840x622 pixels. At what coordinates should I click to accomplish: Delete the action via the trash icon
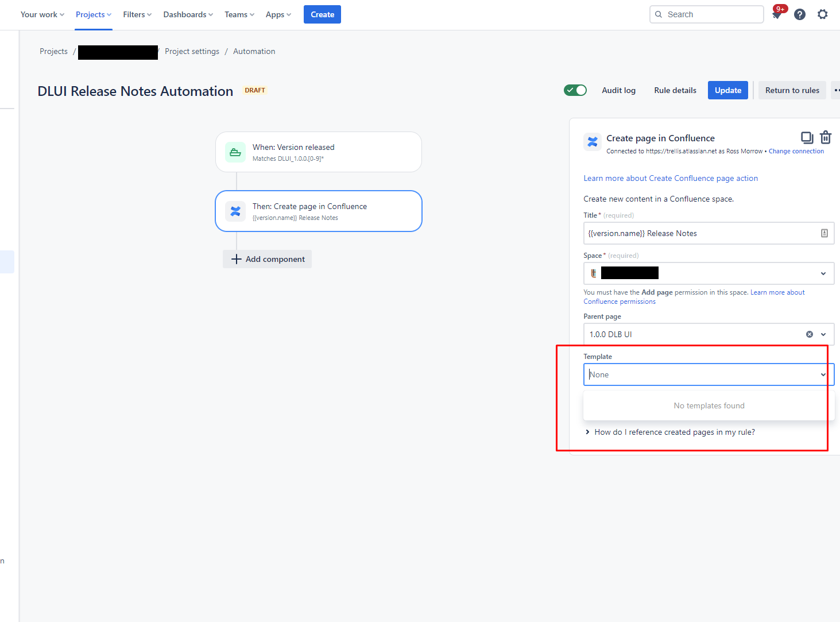(x=826, y=137)
